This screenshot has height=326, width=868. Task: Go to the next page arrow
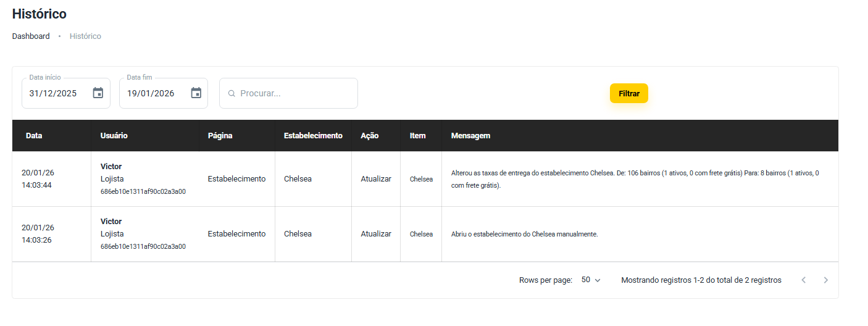(x=826, y=280)
